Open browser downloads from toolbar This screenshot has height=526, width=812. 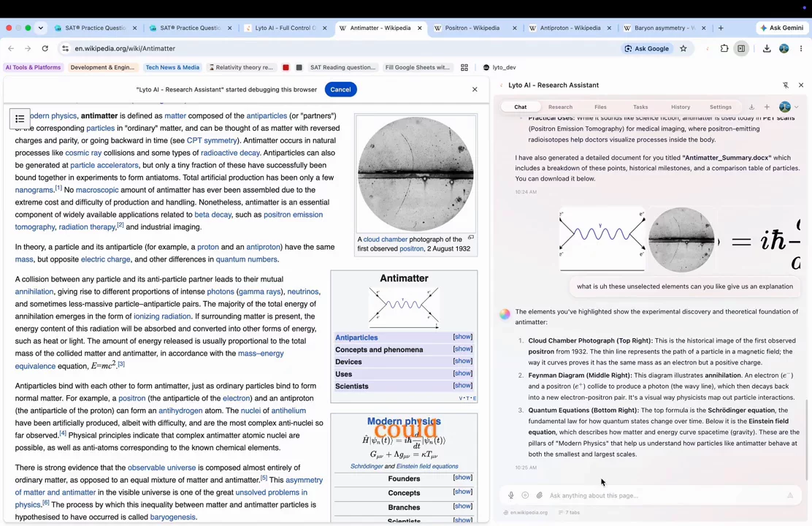[767, 48]
